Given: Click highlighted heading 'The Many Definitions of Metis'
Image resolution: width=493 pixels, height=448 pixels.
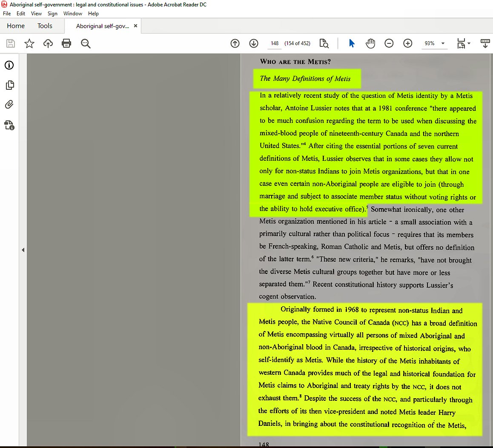Looking at the screenshot, I should [x=305, y=79].
